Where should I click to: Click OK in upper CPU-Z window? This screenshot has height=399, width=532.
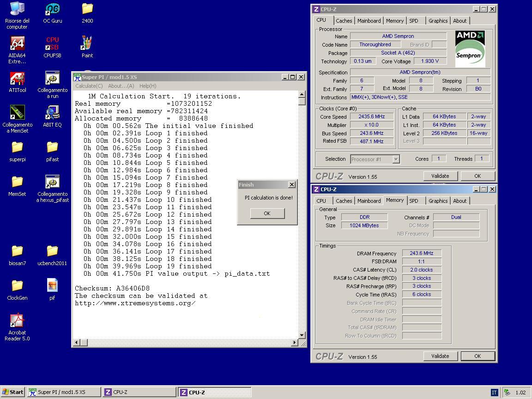478,176
